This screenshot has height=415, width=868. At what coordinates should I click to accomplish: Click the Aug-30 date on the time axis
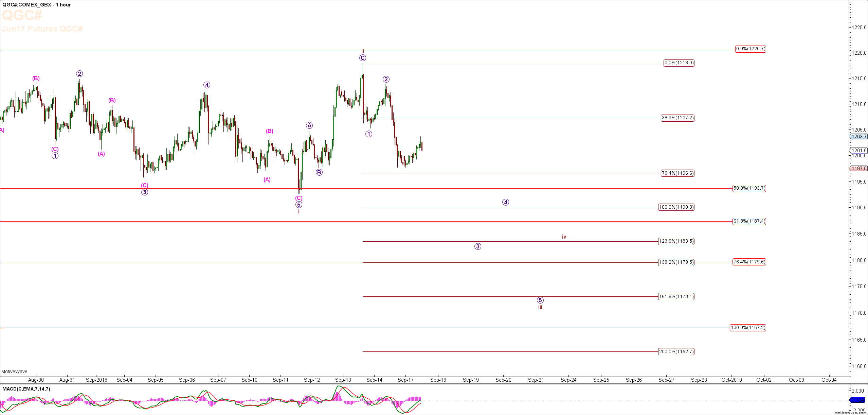point(36,380)
